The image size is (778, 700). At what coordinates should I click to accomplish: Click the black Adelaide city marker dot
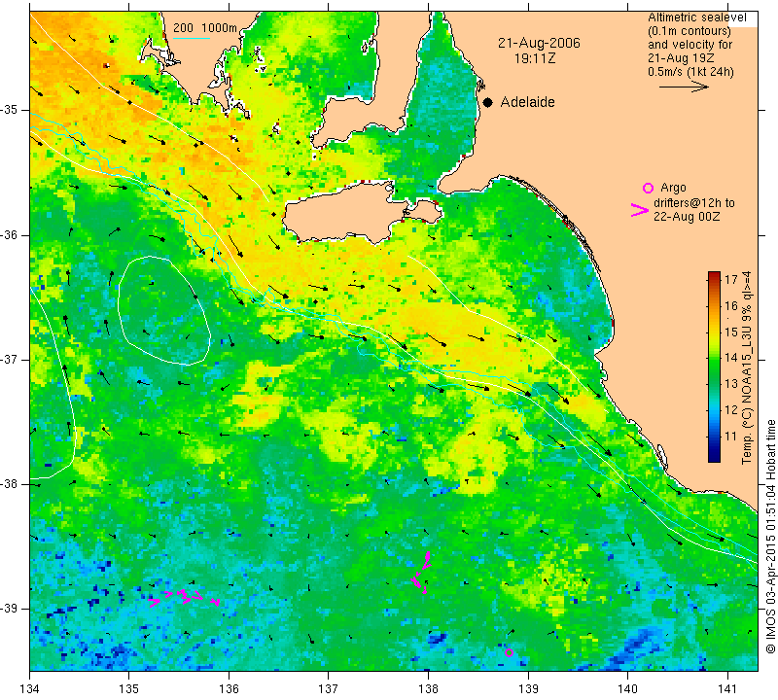[488, 102]
